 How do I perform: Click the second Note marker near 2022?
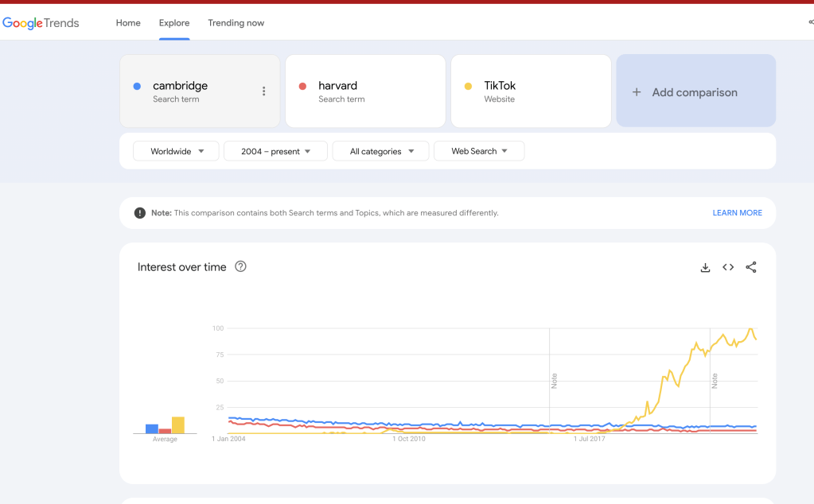(715, 381)
